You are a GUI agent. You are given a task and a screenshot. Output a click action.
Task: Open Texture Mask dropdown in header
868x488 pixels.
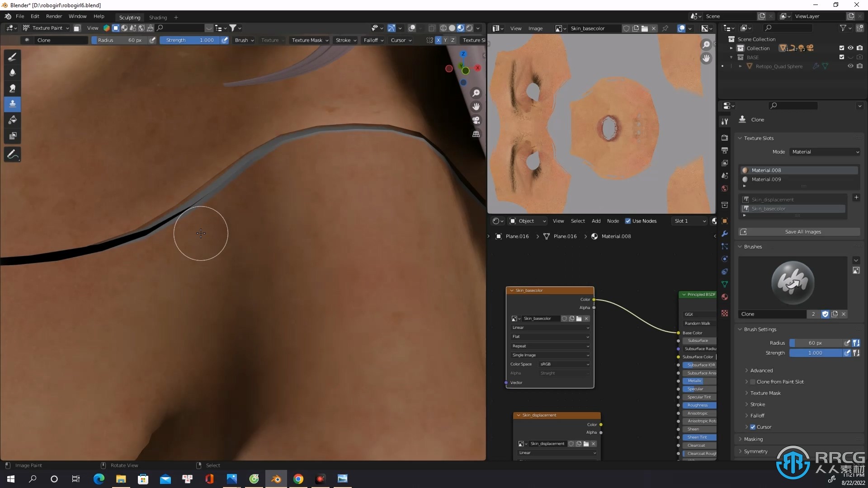310,40
